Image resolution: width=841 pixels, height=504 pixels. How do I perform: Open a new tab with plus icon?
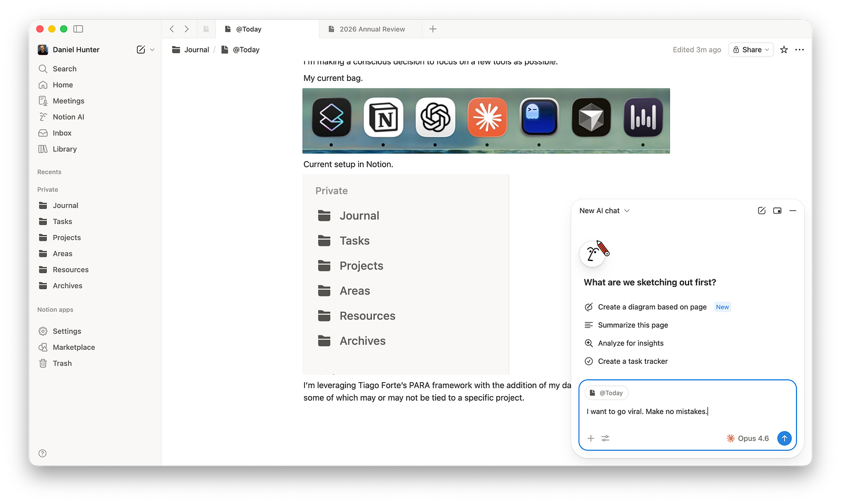(433, 29)
